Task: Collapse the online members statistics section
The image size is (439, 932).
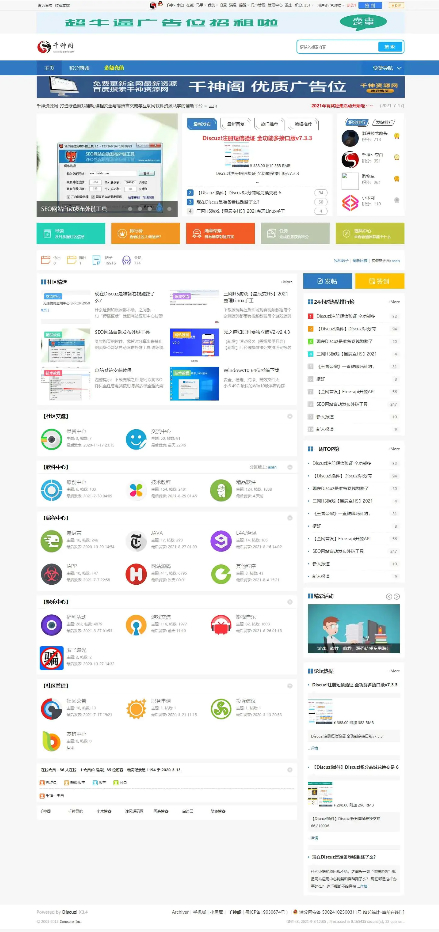Action: click(290, 770)
